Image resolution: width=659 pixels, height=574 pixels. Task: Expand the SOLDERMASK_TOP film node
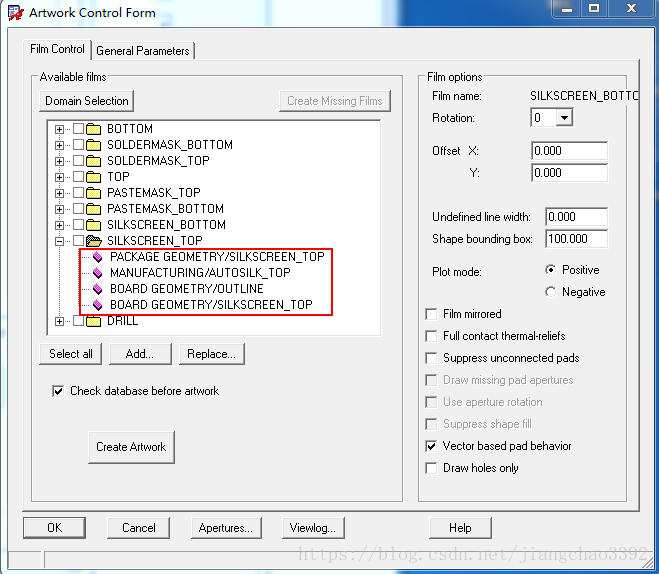click(x=59, y=161)
